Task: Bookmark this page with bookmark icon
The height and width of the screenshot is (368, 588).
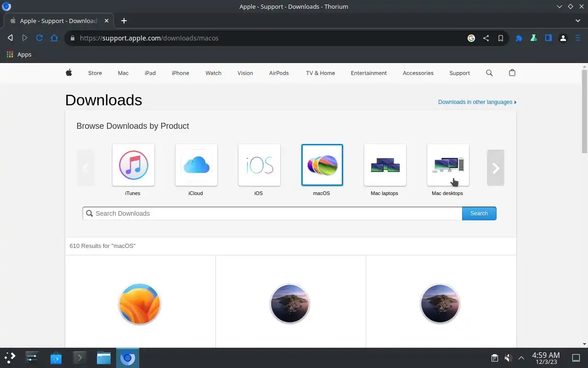Action: (501, 38)
